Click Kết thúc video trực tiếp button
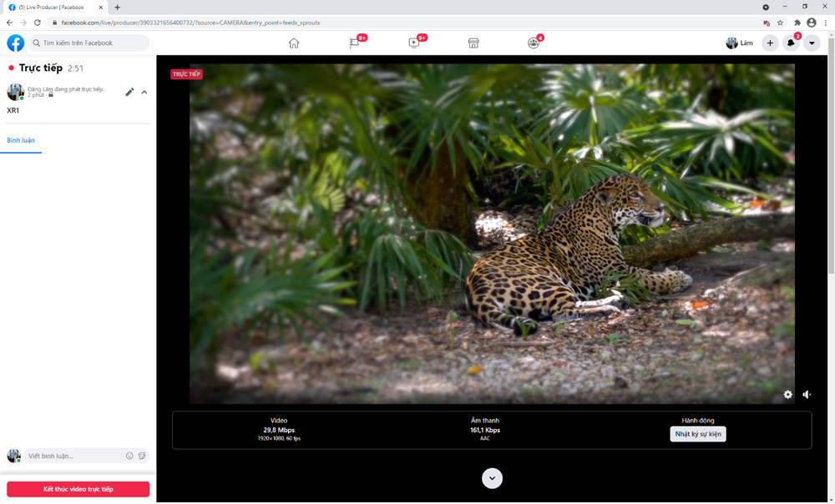 point(78,489)
